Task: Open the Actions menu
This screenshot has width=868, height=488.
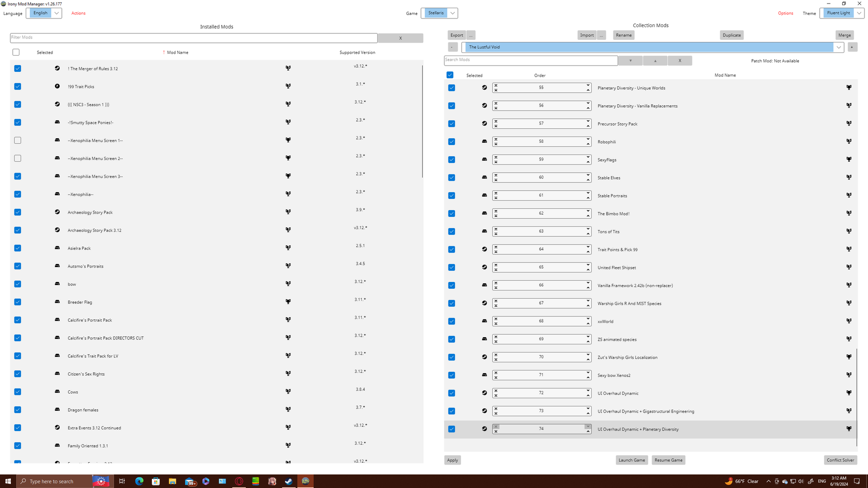Action: (x=78, y=13)
